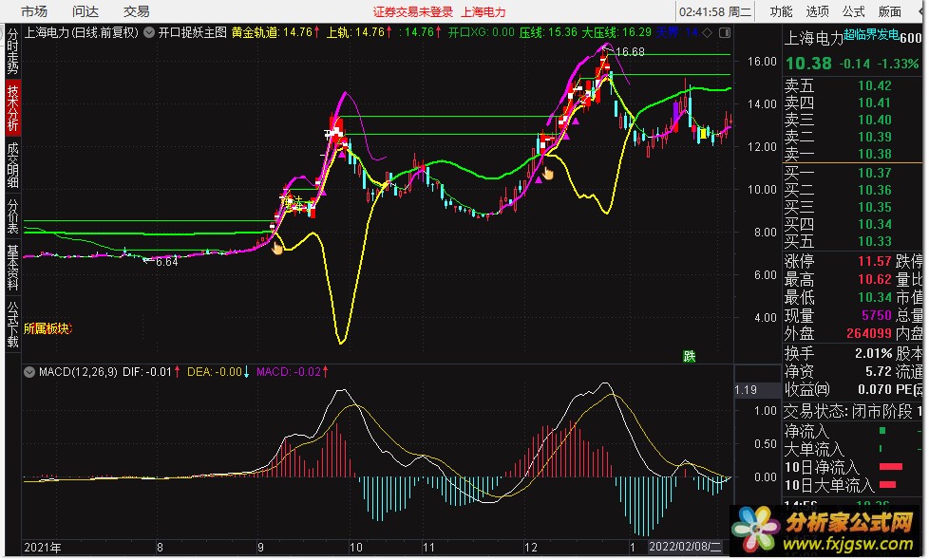Click the 开口捉妖主图 indicator name
The width and height of the screenshot is (929, 560).
point(193,32)
